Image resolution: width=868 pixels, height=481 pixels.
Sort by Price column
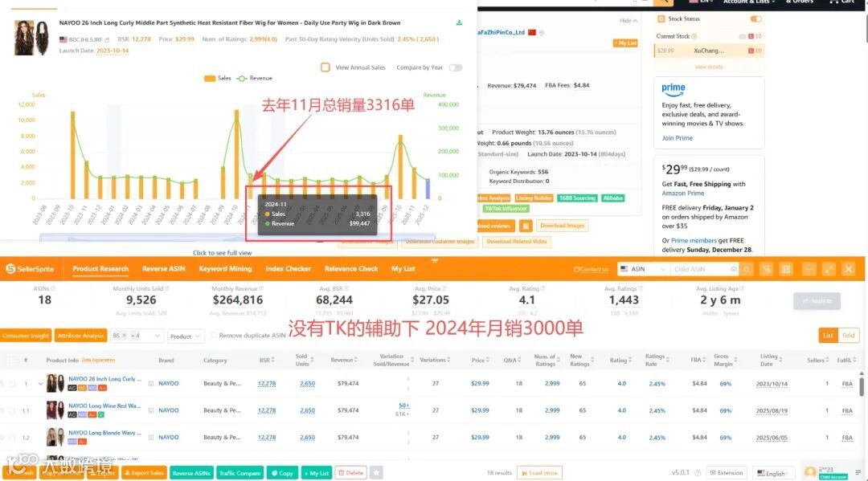tap(480, 360)
